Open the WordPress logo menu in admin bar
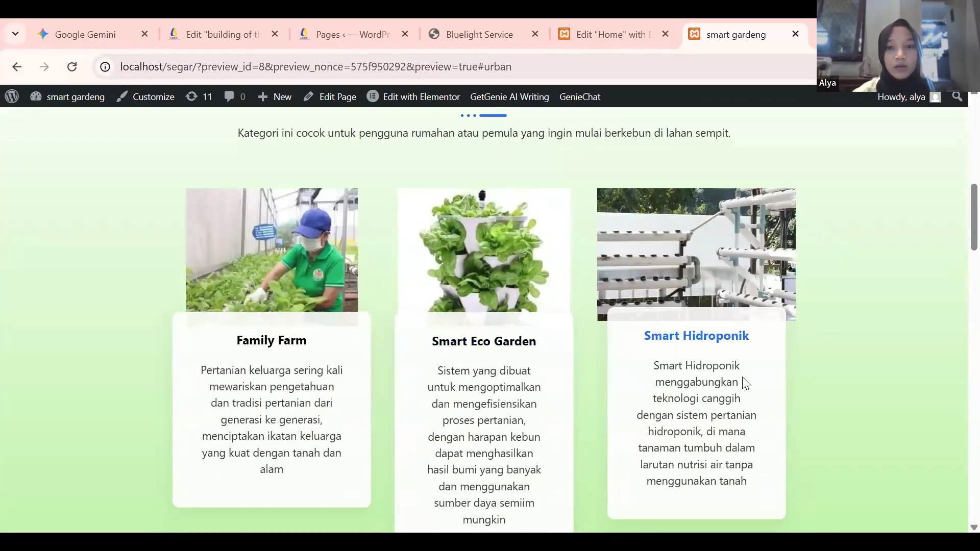Image resolution: width=980 pixels, height=551 pixels. click(11, 96)
